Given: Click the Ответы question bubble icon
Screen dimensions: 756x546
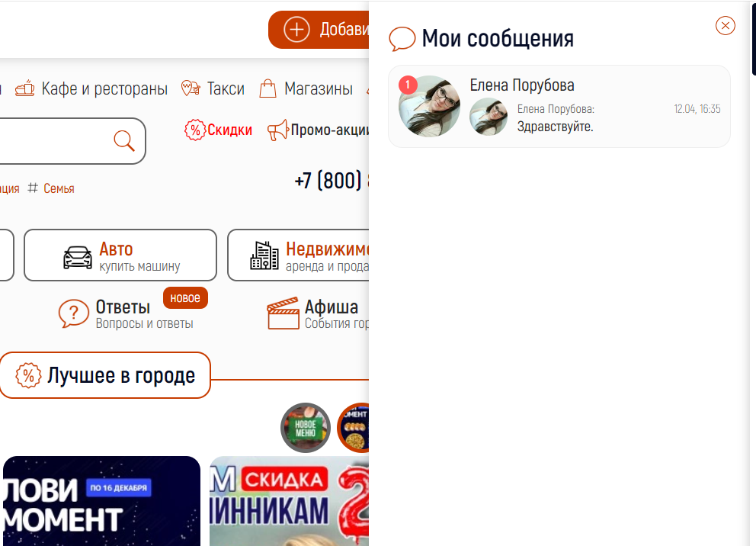Looking at the screenshot, I should tap(74, 313).
